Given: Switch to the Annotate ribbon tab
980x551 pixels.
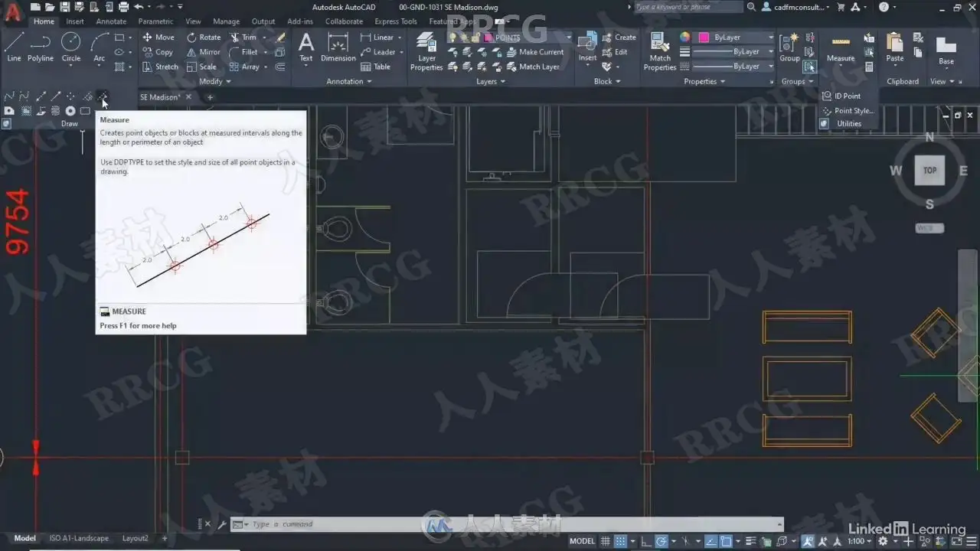Looking at the screenshot, I should [x=111, y=21].
